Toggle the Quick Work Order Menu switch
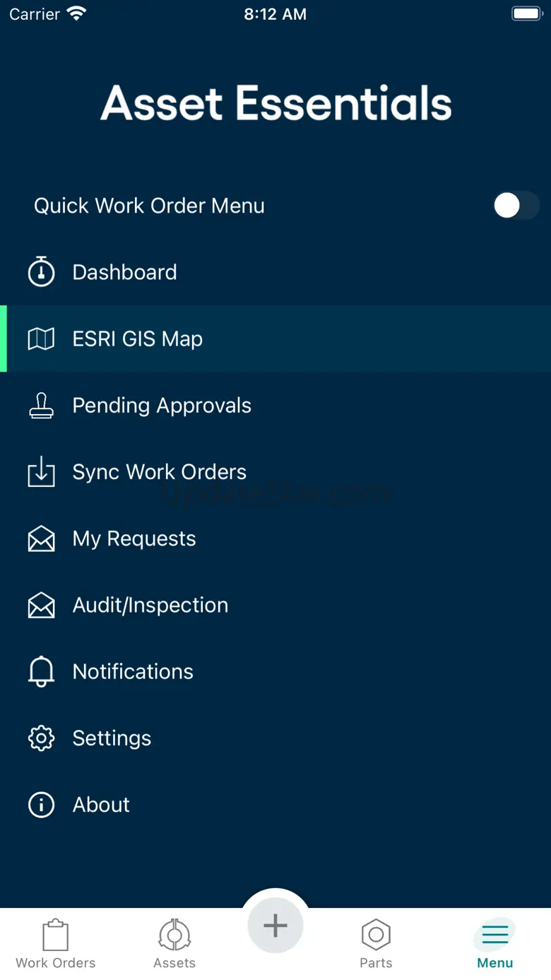This screenshot has width=551, height=980. (516, 206)
